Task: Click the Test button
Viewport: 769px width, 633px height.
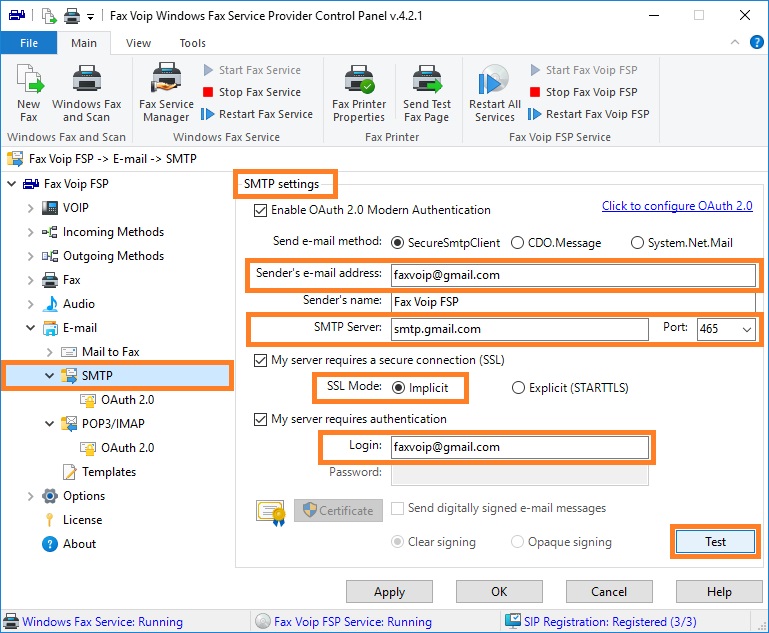Action: pyautogui.click(x=716, y=542)
